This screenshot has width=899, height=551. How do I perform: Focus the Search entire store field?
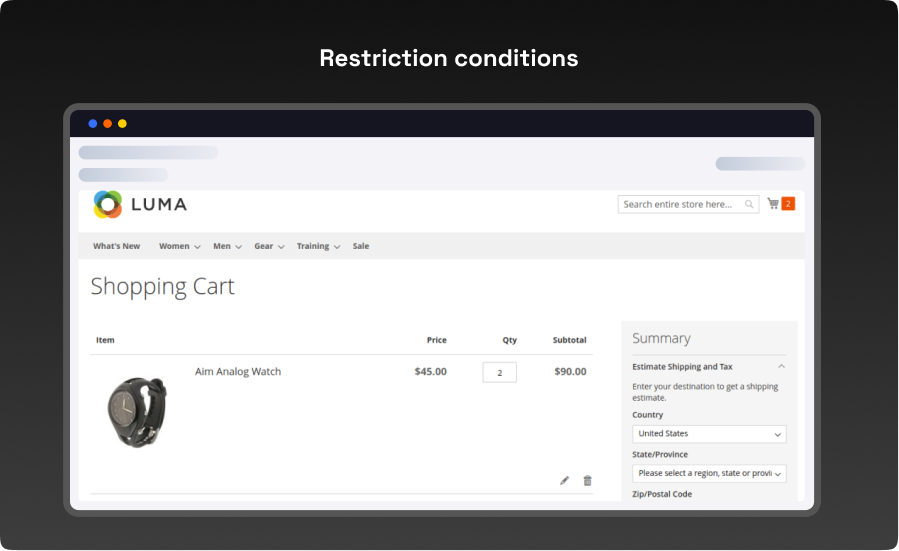tap(680, 204)
